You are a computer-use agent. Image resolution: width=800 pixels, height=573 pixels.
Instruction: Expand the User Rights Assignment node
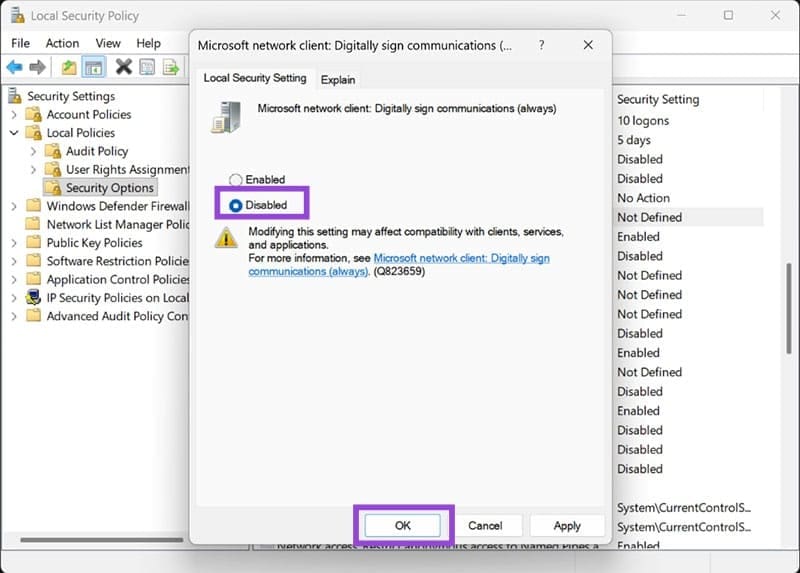coord(34,170)
